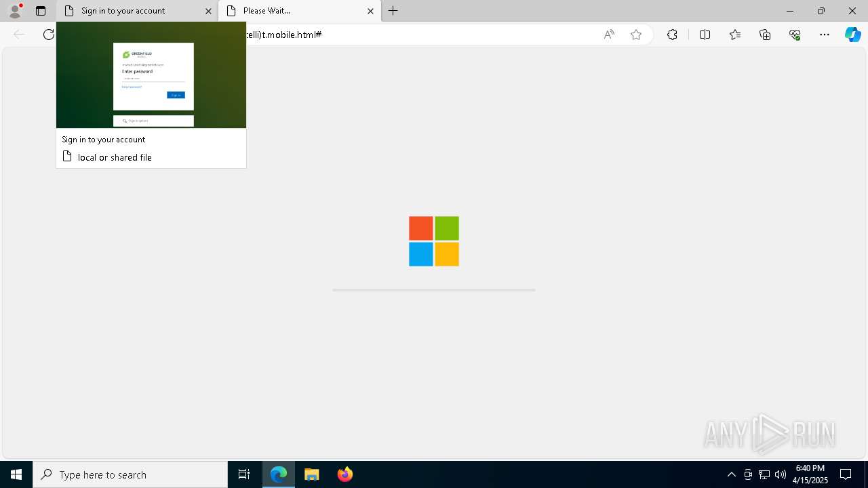The image size is (868, 488).
Task: Open File Explorer from the taskbar
Action: click(x=312, y=474)
